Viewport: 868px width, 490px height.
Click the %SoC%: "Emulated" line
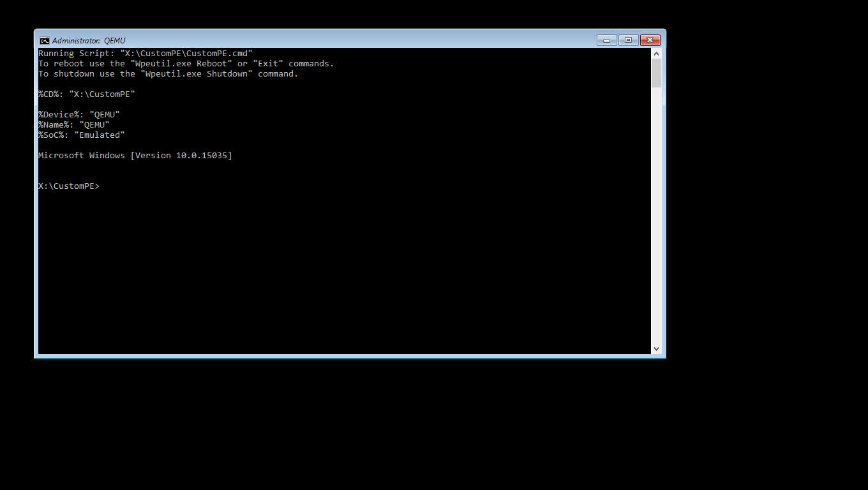coord(82,135)
